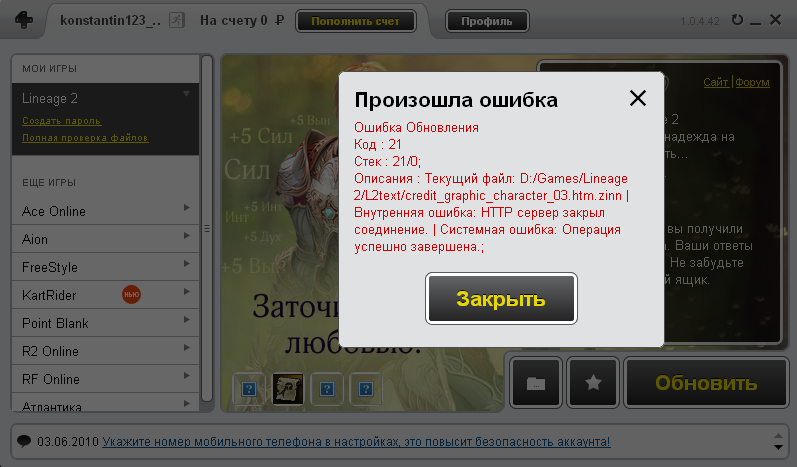
Task: Click the Обновить update button
Action: click(x=706, y=383)
